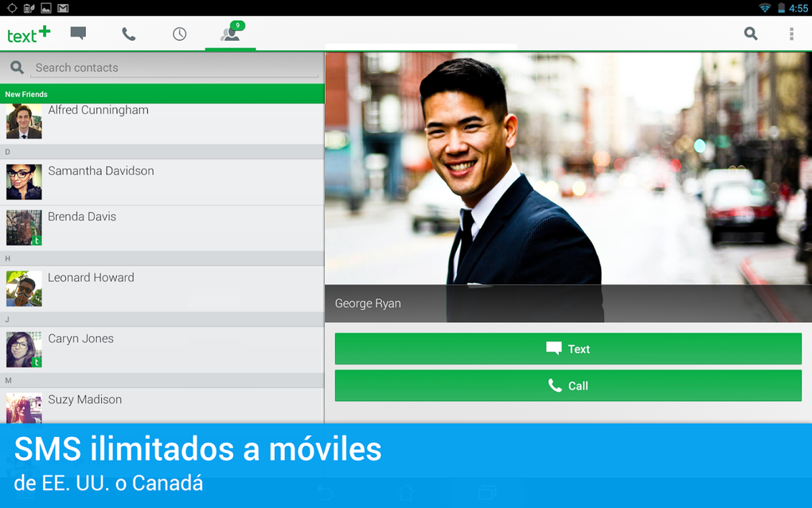Tap the search magnifier in the action bar
The width and height of the screenshot is (812, 508).
[x=750, y=34]
